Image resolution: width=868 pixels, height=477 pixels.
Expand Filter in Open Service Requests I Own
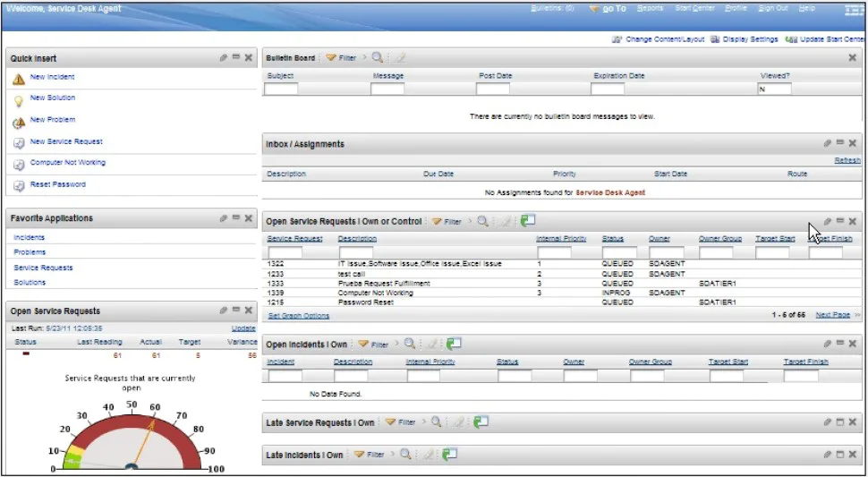[447, 221]
